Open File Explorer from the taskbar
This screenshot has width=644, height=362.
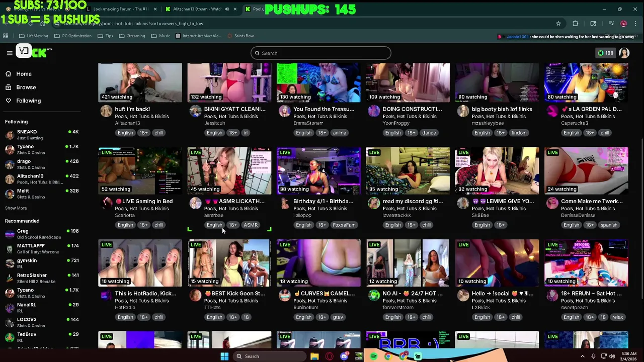[314, 356]
